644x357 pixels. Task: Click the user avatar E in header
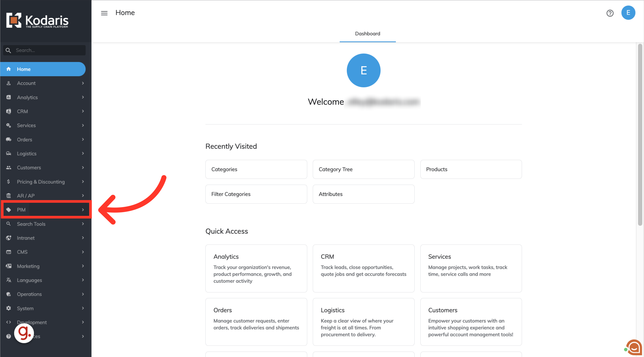coord(628,13)
